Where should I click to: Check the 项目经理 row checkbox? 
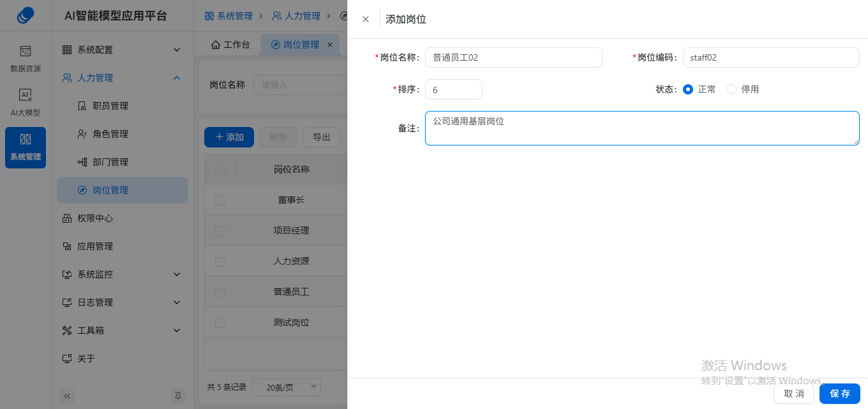click(x=220, y=231)
